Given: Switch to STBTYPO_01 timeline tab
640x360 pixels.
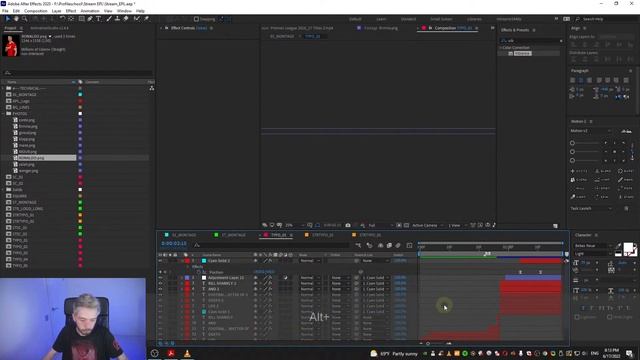Looking at the screenshot, I should click(x=322, y=235).
